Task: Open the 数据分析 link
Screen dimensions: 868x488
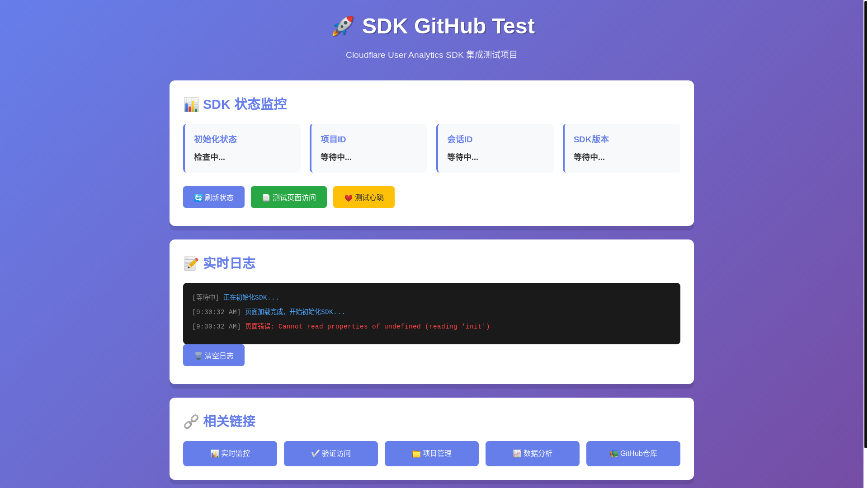Action: 533,454
